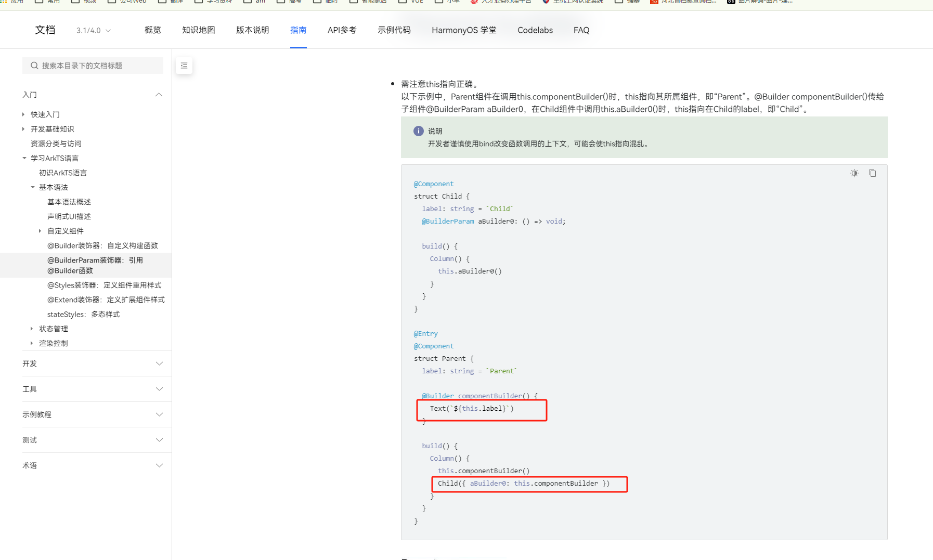The height and width of the screenshot is (560, 933).
Task: Click the 'struct Child {' code line
Action: (442, 196)
